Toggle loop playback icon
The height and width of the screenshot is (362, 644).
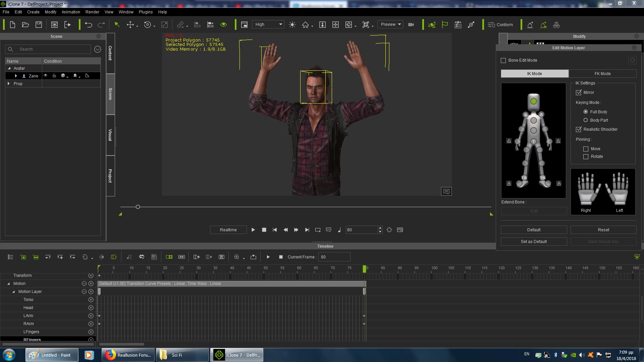point(318,230)
